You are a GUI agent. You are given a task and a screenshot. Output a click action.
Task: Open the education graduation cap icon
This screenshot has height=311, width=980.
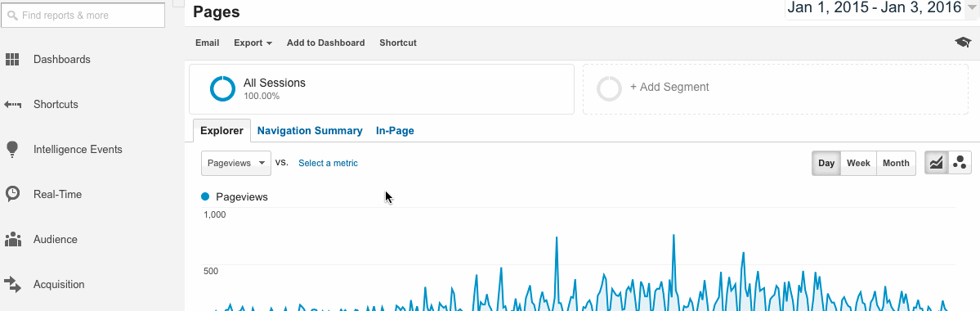coord(963,43)
